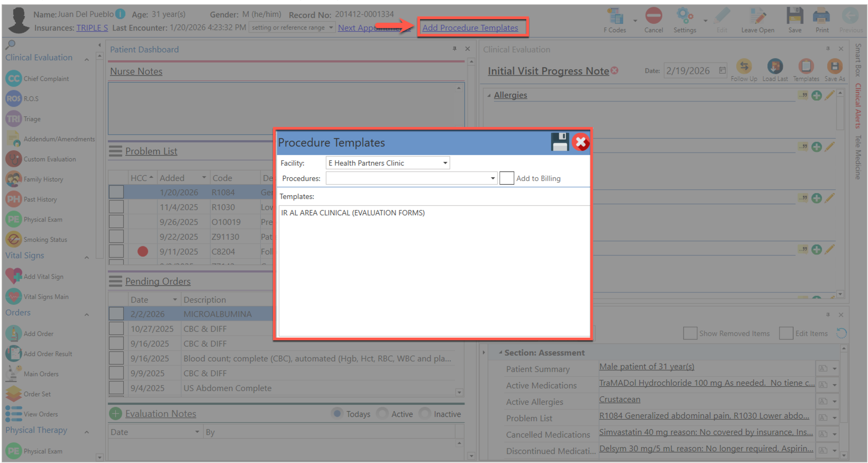Image resolution: width=868 pixels, height=463 pixels.
Task: Collapse the Vital Signs sidebar section
Action: [x=86, y=258]
